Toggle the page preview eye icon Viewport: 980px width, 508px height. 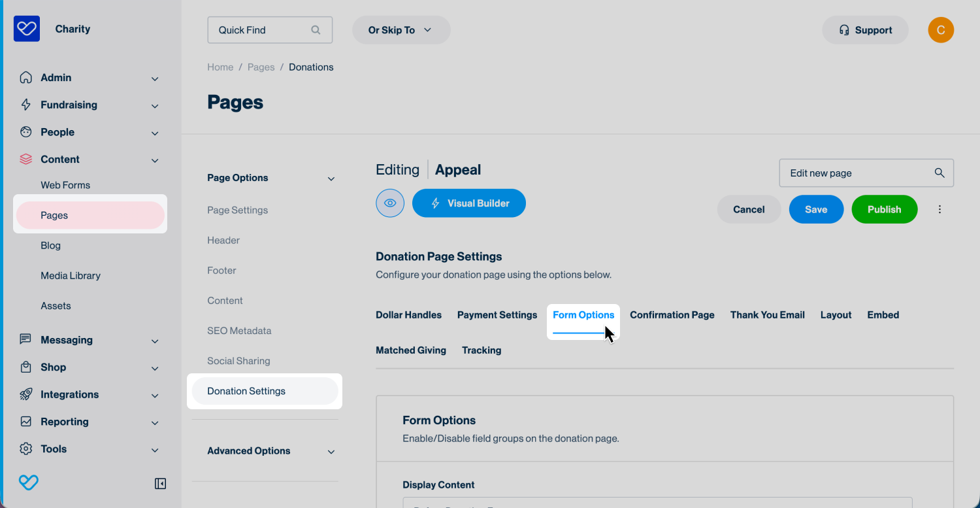[x=390, y=203]
